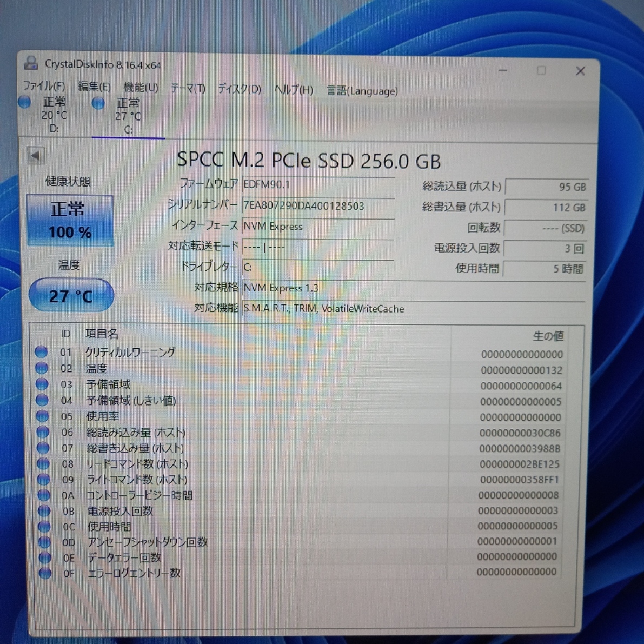
Task: Open the テーマ(T) menu
Action: click(x=188, y=88)
